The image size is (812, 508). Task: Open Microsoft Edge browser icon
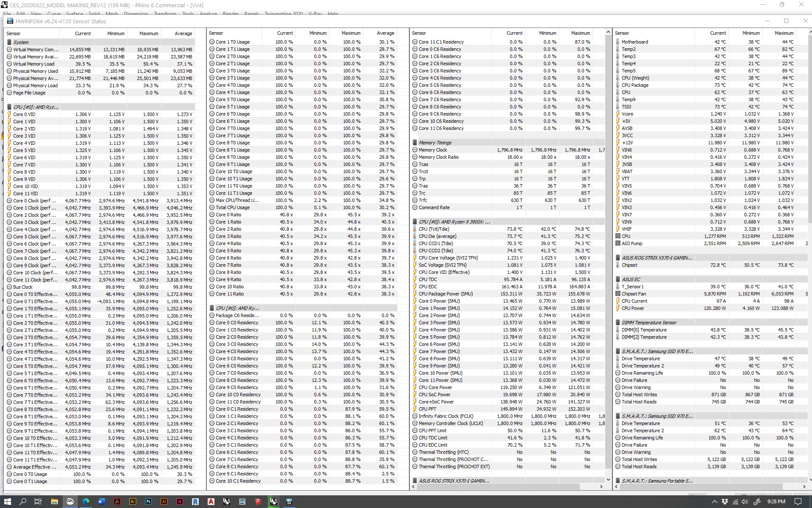click(x=86, y=502)
